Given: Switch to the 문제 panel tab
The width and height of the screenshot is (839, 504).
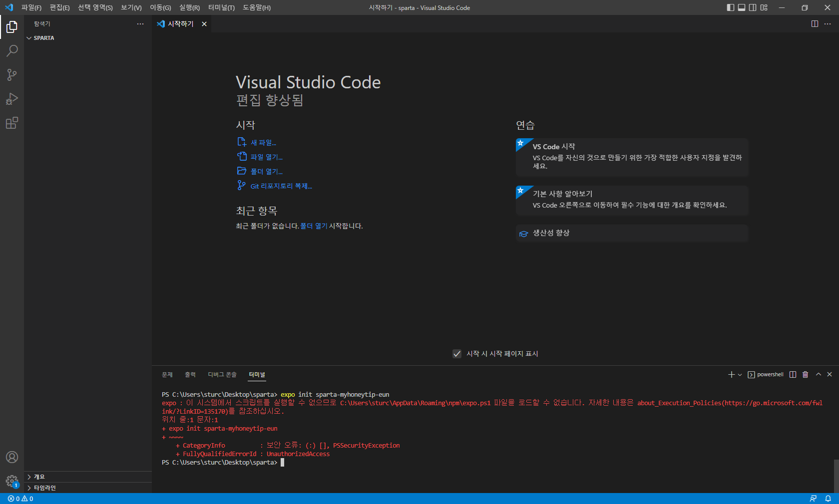Looking at the screenshot, I should tap(167, 375).
